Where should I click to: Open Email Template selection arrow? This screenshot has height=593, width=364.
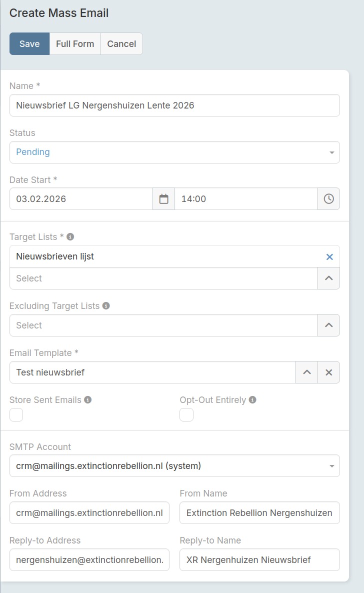point(307,372)
